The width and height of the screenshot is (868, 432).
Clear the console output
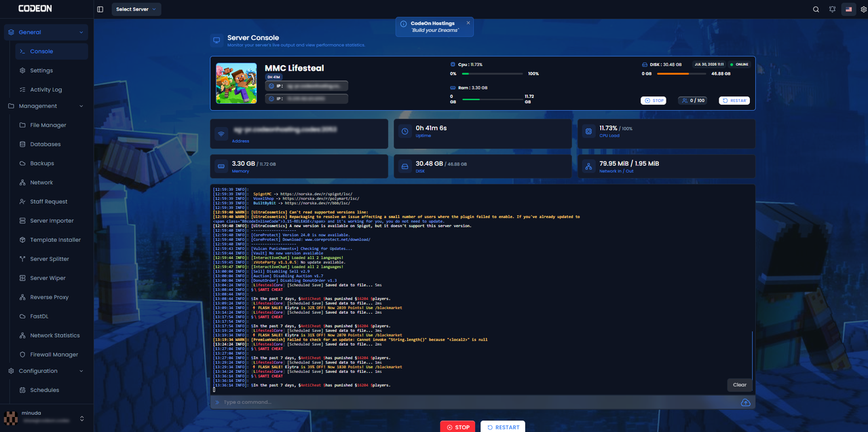[740, 384]
